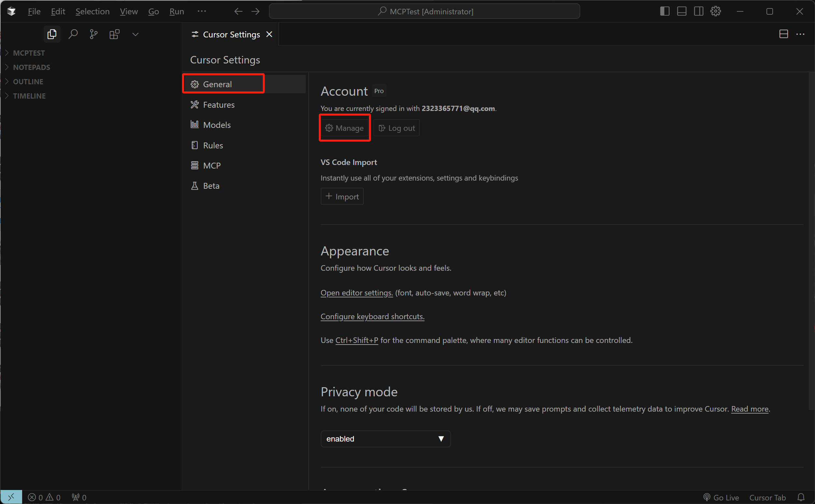Open notifications bell icon

801,497
